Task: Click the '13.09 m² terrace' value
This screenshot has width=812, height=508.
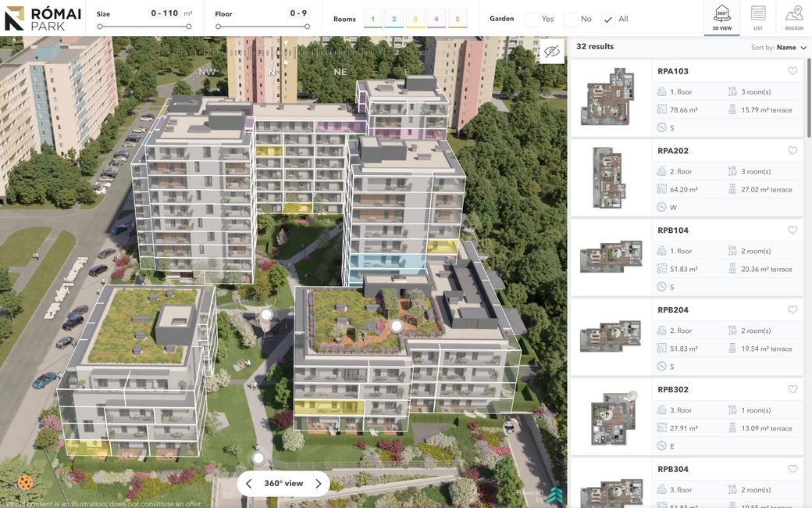Action: coord(767,428)
